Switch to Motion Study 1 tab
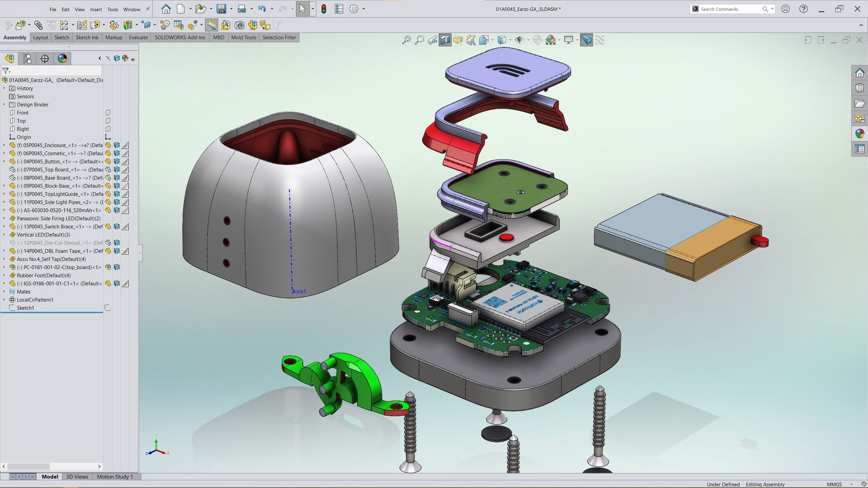868x488 pixels. point(115,477)
